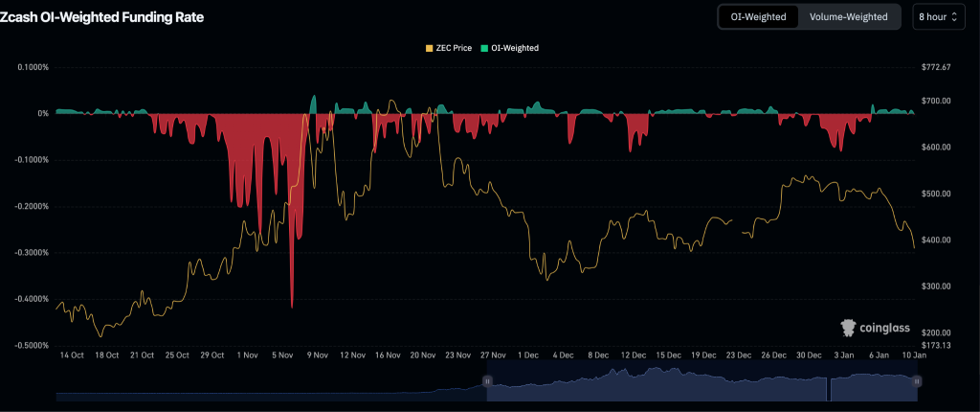Viewport: 980px width, 412px height.
Task: Click the 14 Oct date label
Action: tap(72, 355)
